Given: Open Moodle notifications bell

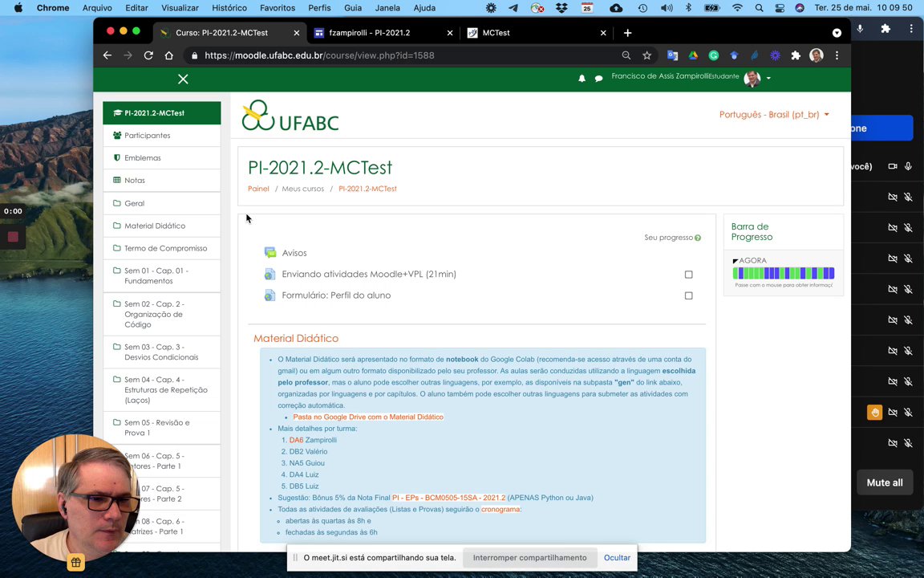Looking at the screenshot, I should 582,79.
